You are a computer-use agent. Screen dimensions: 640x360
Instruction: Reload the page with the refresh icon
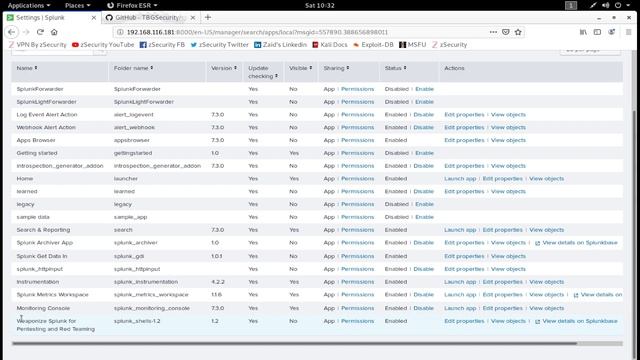40,32
